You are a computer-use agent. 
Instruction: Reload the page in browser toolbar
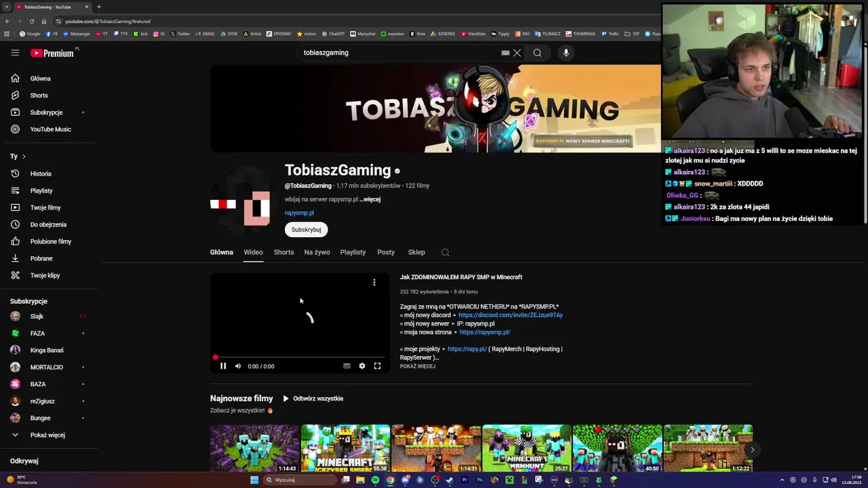click(31, 21)
